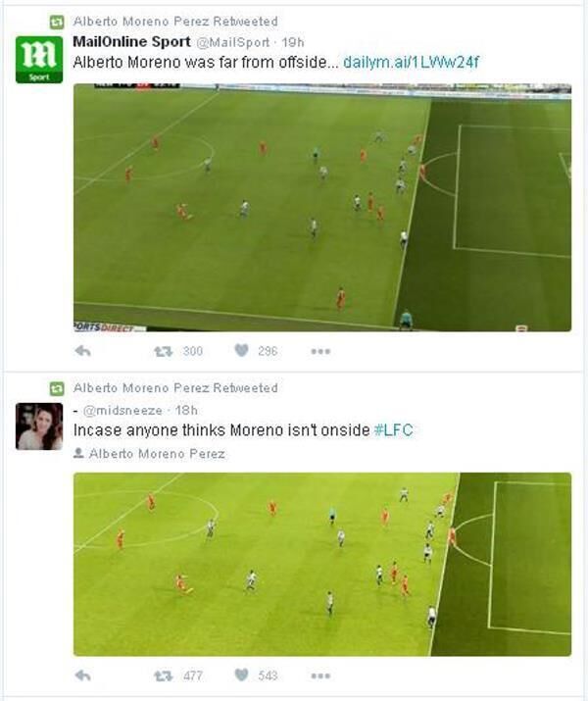Screen dimensions: 588x701
Task: Open the MailOnline Sport profile name
Action: point(131,42)
